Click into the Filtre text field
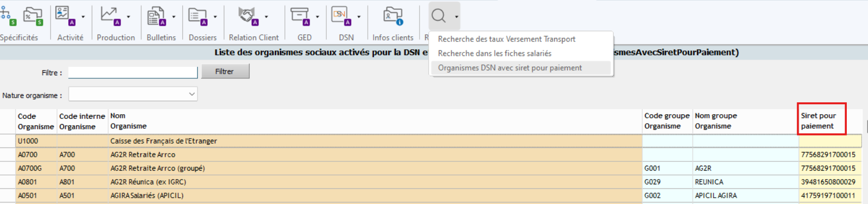Viewport: 868px width, 204px height. pos(133,72)
